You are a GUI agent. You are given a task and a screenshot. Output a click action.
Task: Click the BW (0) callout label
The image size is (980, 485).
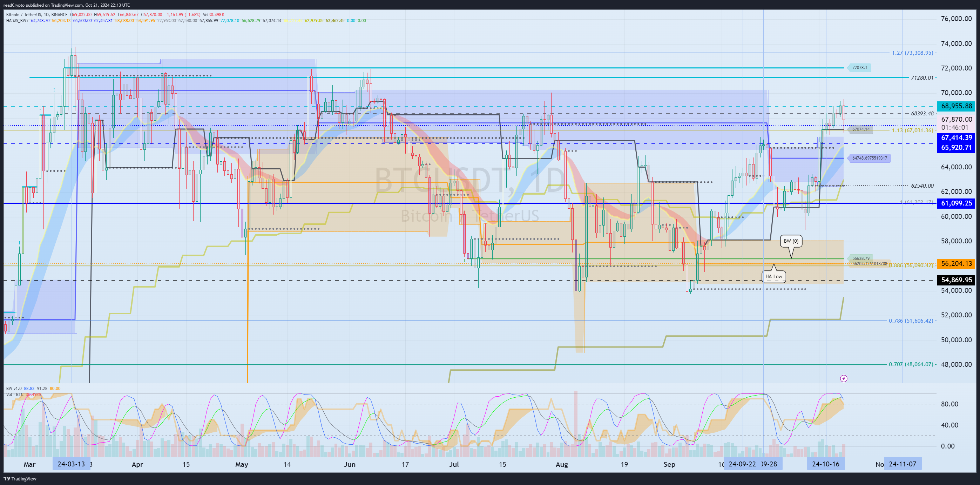(791, 241)
